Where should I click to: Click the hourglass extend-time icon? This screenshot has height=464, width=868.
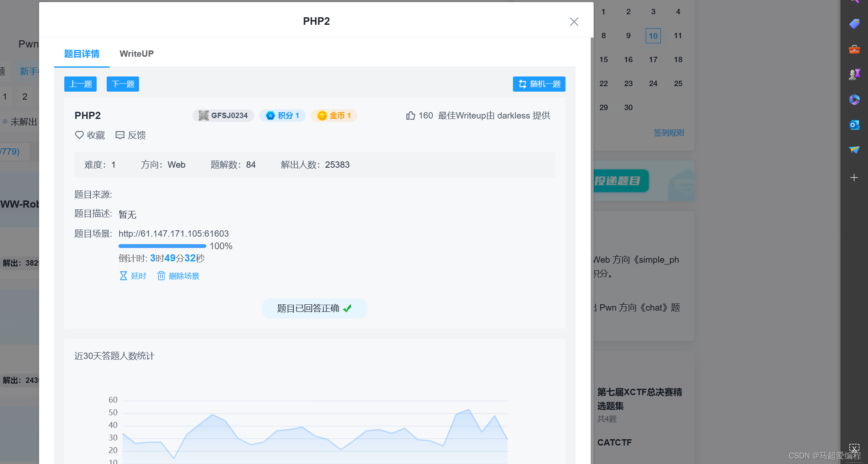(123, 276)
